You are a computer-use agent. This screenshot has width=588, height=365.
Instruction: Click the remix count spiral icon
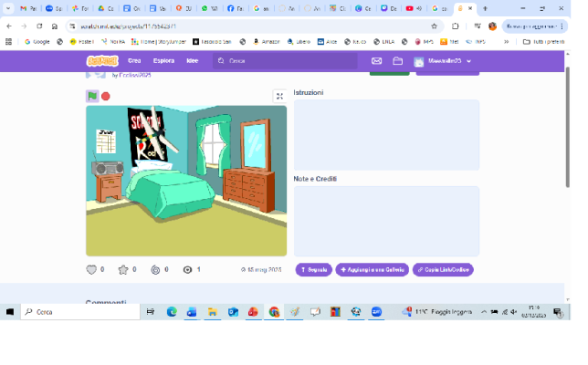click(155, 270)
